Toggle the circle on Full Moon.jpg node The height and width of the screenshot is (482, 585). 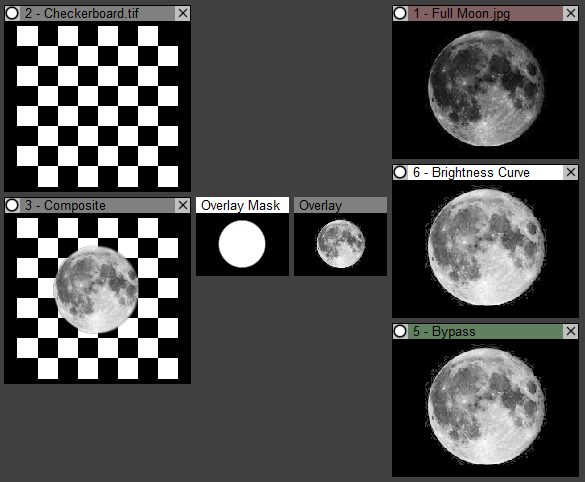tap(400, 13)
